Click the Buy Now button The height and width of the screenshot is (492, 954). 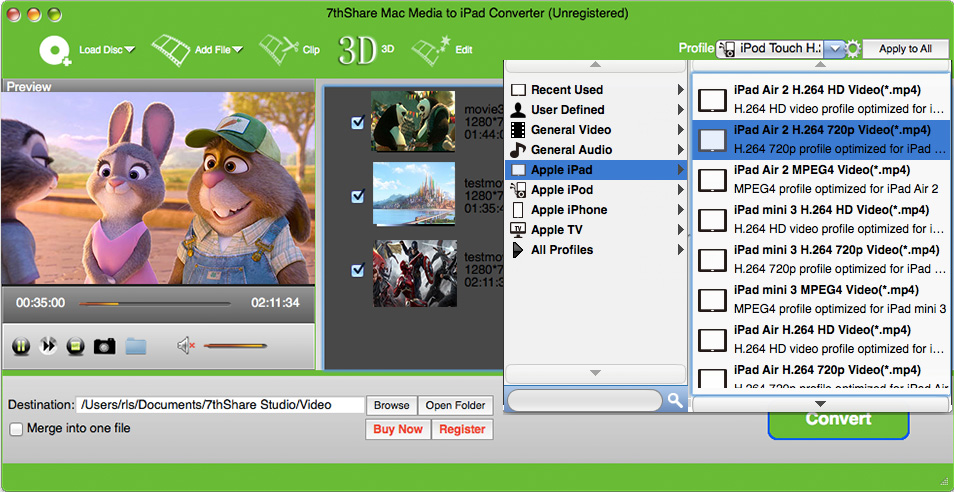click(x=398, y=429)
